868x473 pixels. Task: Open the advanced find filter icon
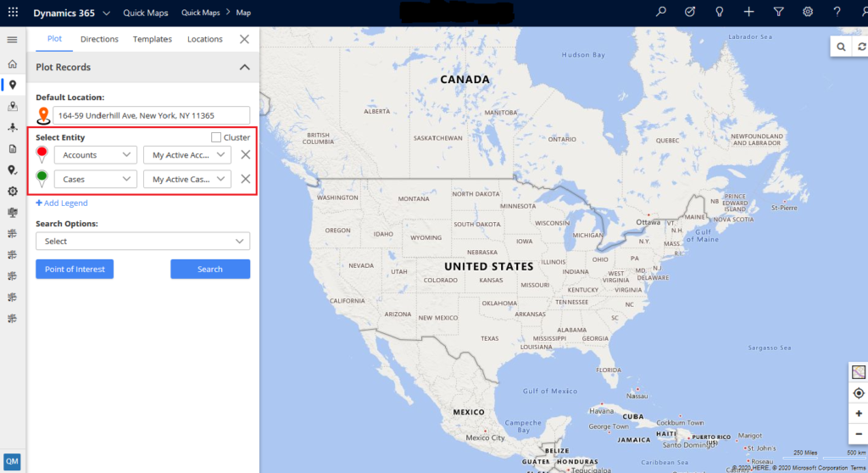(x=778, y=13)
